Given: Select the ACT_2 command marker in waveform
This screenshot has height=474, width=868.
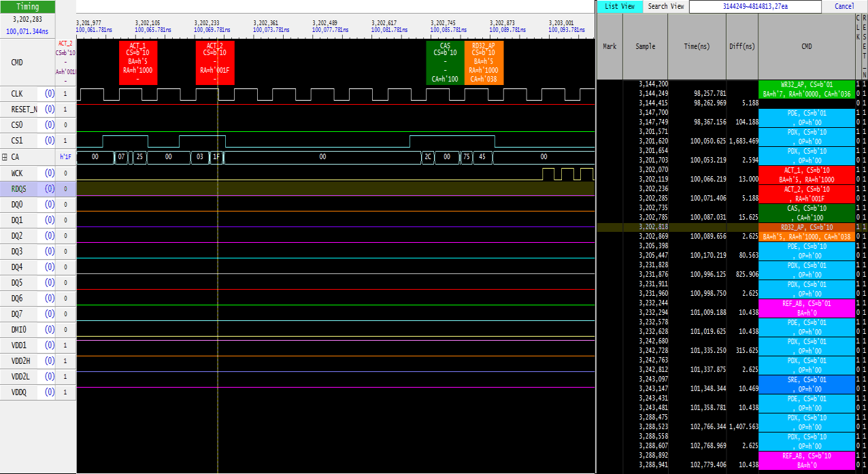Looking at the screenshot, I should (215, 63).
